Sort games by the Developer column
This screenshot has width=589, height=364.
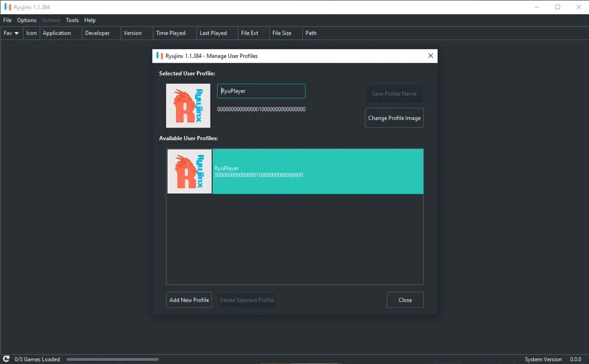[96, 33]
